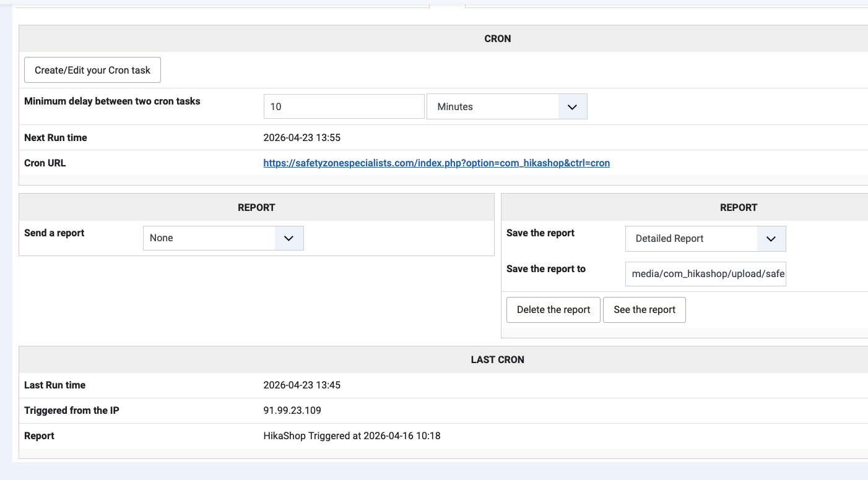
Task: Open the HikaShop cron URL link
Action: click(x=436, y=163)
